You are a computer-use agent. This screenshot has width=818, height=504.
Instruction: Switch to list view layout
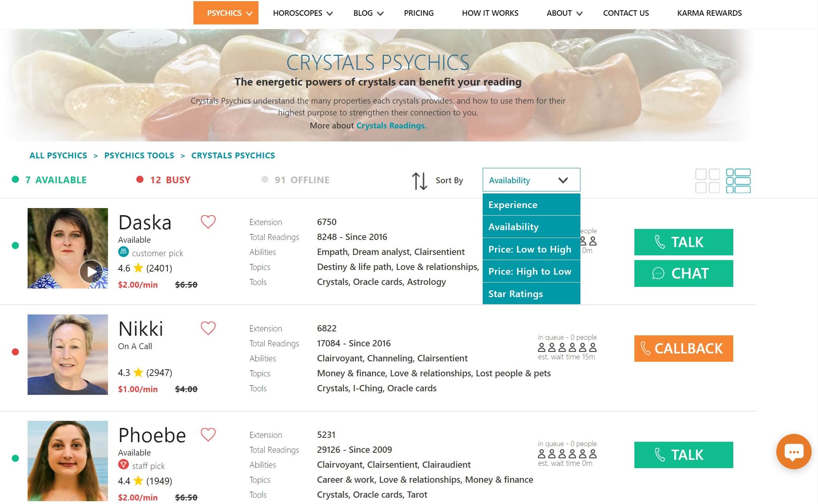point(738,181)
